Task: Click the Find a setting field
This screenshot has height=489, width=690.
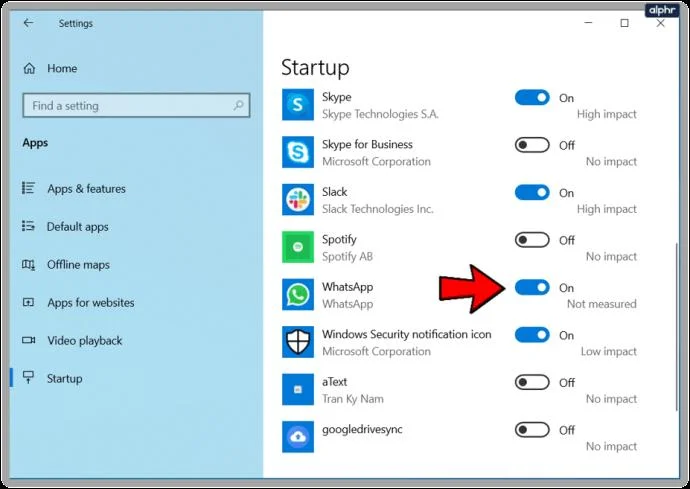Action: click(x=136, y=105)
